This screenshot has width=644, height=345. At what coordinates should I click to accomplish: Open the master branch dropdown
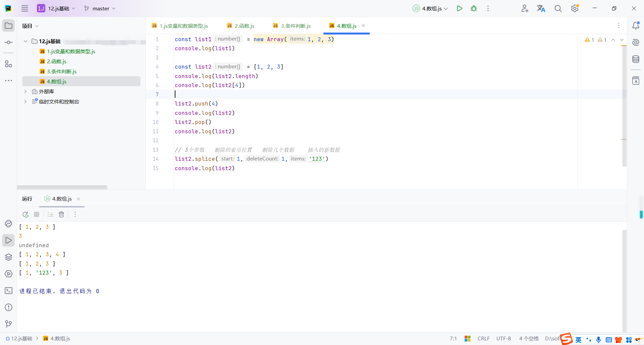point(100,8)
